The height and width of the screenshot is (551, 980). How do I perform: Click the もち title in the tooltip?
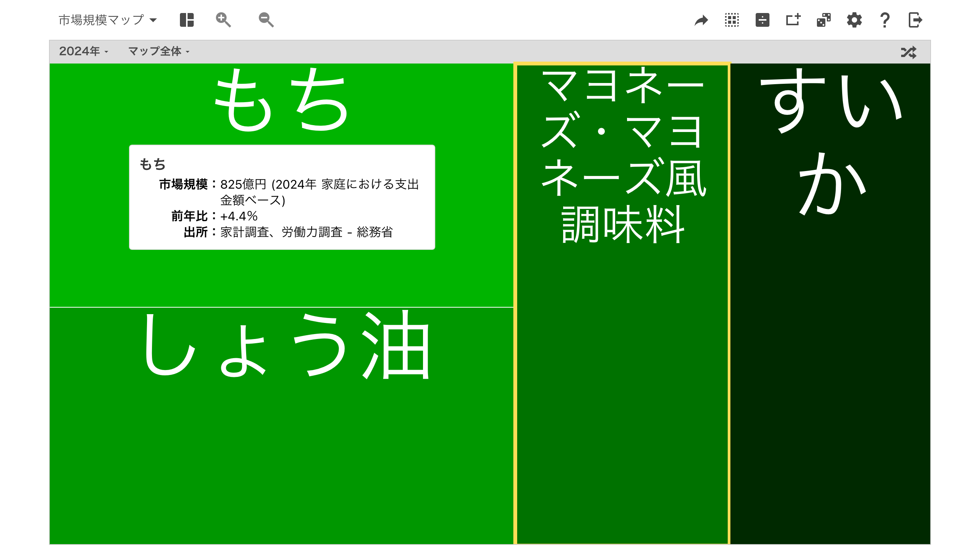[152, 164]
